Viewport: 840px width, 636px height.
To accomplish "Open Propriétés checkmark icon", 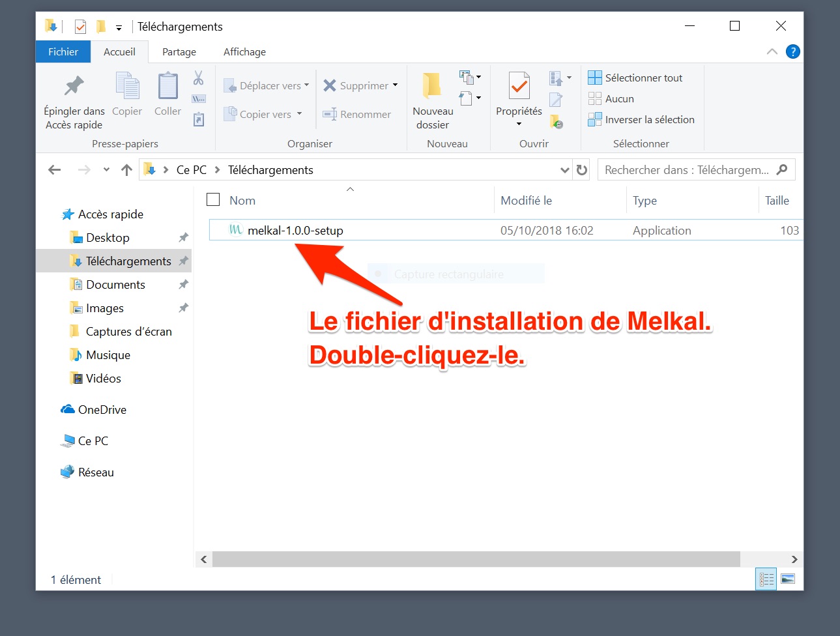I will tap(519, 87).
